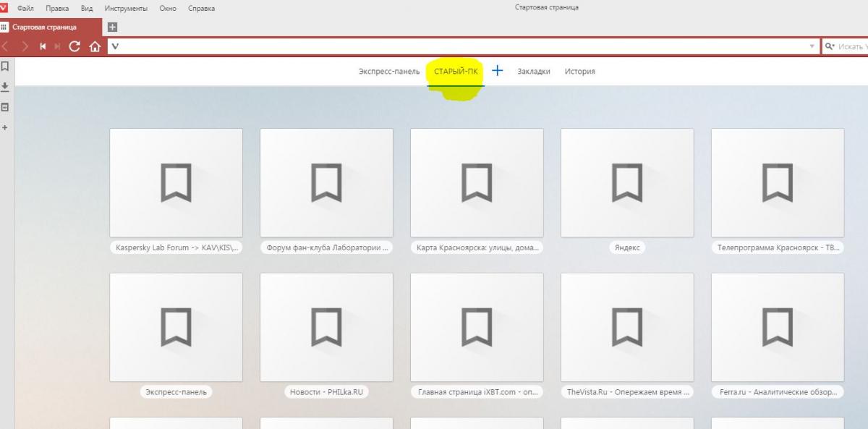This screenshot has width=868, height=429.
Task: Open the Downloads side panel
Action: tap(5, 87)
